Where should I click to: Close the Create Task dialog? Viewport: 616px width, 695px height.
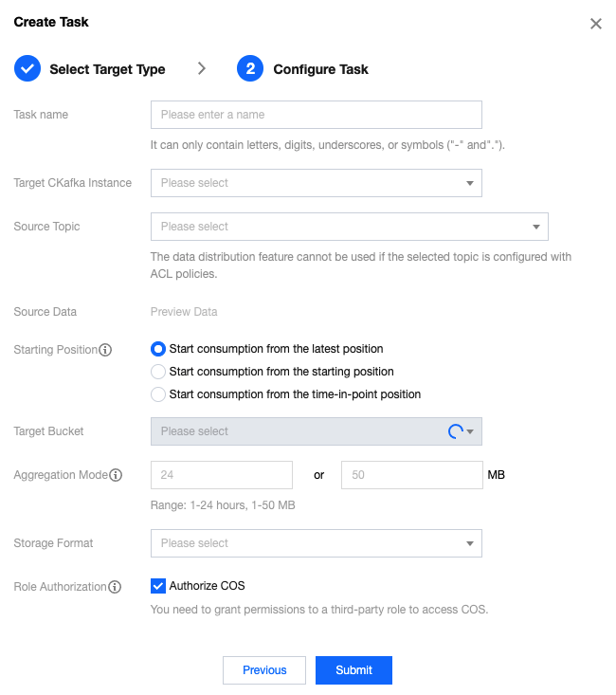point(595,24)
